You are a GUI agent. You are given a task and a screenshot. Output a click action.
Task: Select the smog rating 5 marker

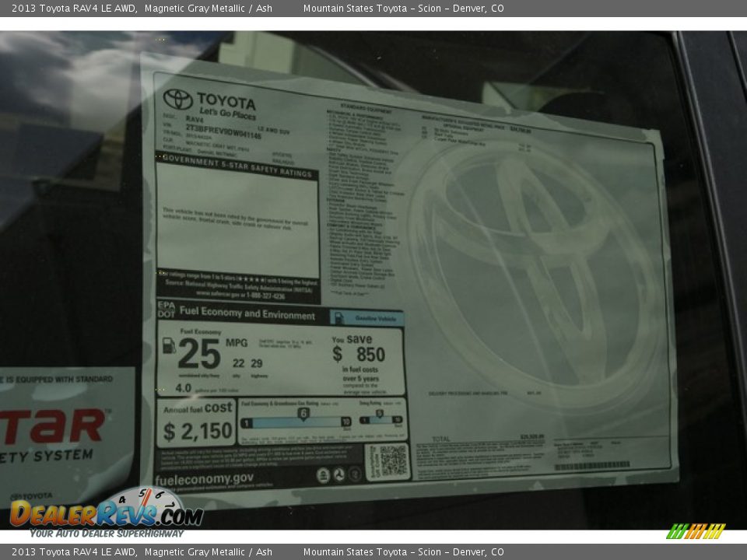point(379,413)
